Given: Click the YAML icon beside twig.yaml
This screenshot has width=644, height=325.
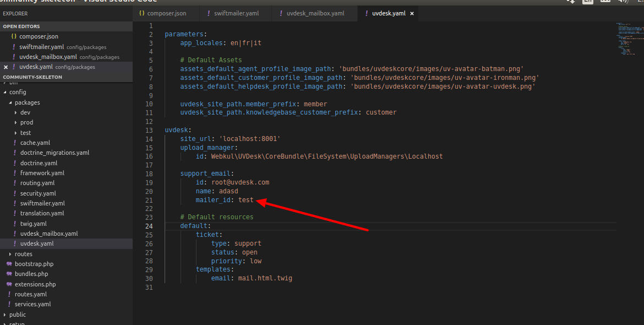Looking at the screenshot, I should click(15, 224).
